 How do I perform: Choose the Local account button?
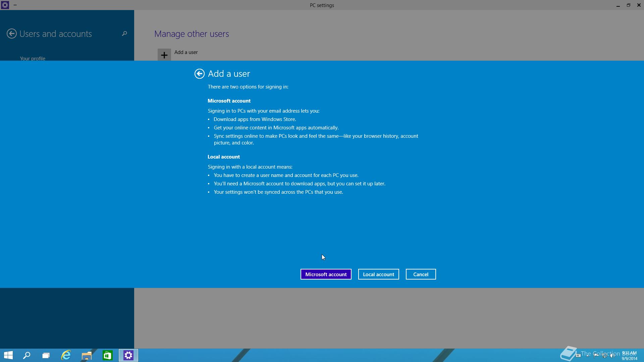(x=379, y=274)
